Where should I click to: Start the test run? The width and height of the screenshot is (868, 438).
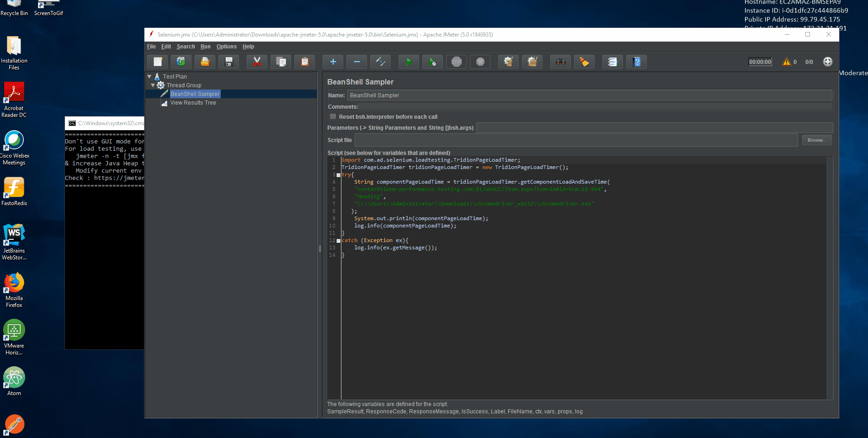pyautogui.click(x=408, y=62)
